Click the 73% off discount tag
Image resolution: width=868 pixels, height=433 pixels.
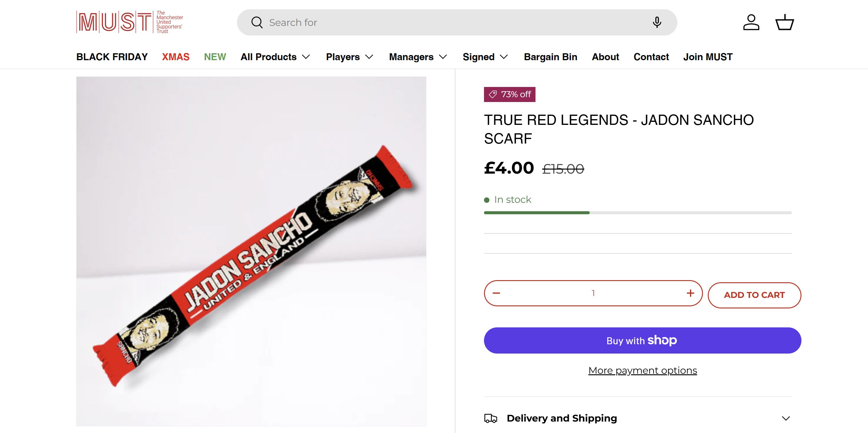(x=510, y=94)
